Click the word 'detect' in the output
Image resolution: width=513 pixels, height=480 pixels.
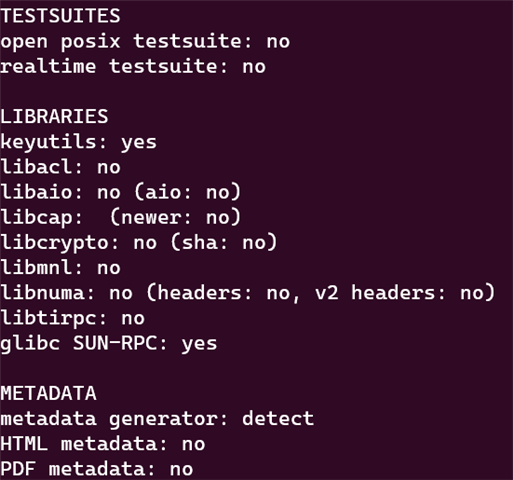[278, 419]
